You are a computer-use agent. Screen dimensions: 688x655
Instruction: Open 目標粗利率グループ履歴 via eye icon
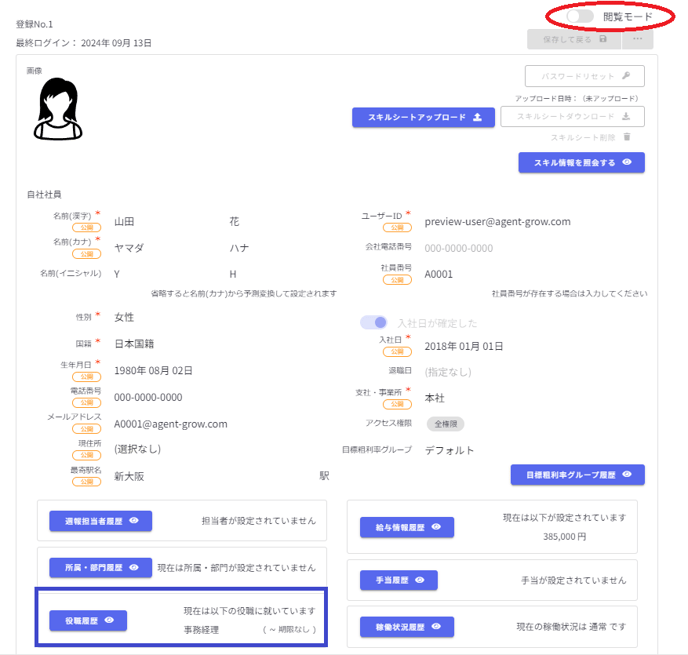[x=627, y=474]
